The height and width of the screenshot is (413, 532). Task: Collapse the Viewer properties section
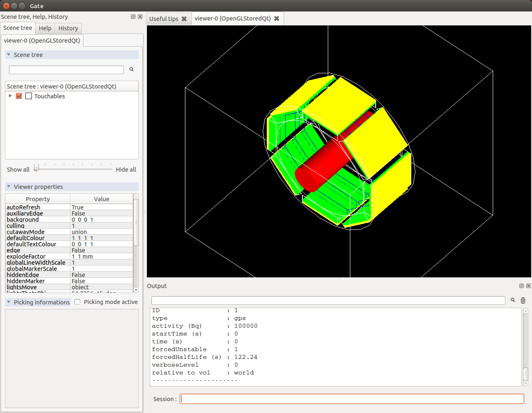pyautogui.click(x=9, y=186)
